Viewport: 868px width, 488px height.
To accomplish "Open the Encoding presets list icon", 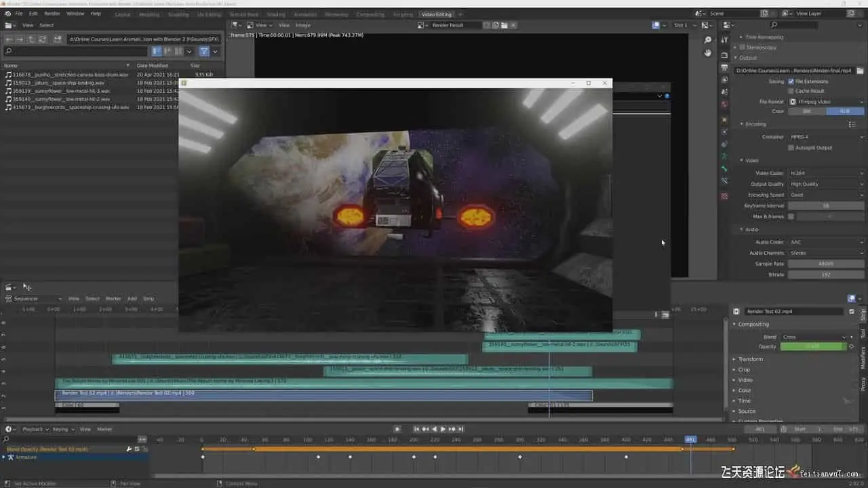I will pos(852,124).
